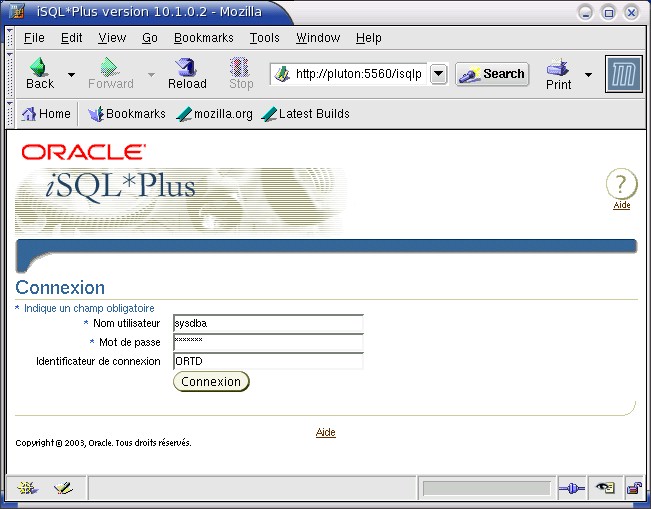651x509 pixels.
Task: Open the Latest Builds bookmark
Action: point(306,114)
